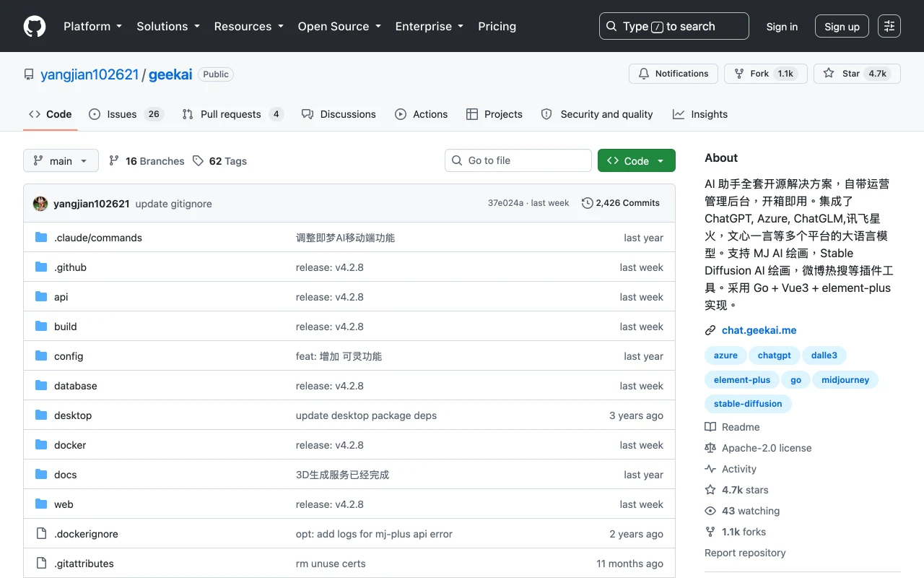Click the bell icon in Notifications button
Screen dimensions: 924x578
point(644,74)
